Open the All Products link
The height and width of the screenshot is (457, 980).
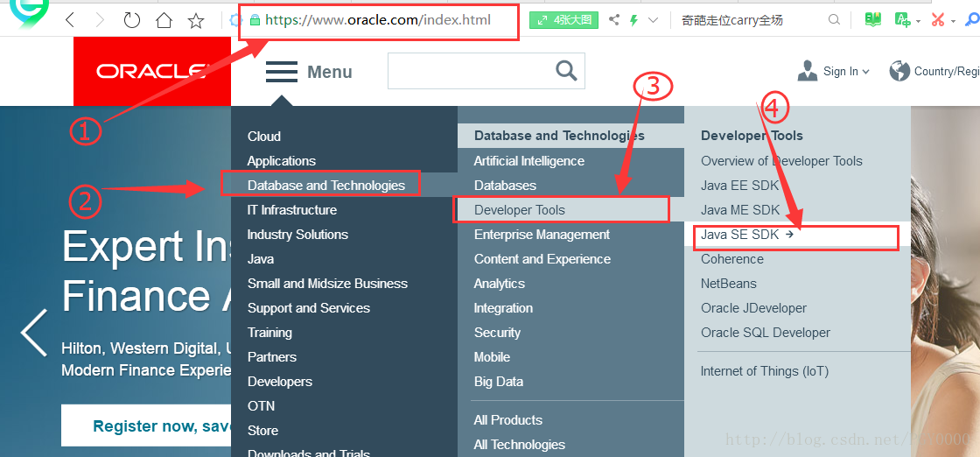coord(508,419)
